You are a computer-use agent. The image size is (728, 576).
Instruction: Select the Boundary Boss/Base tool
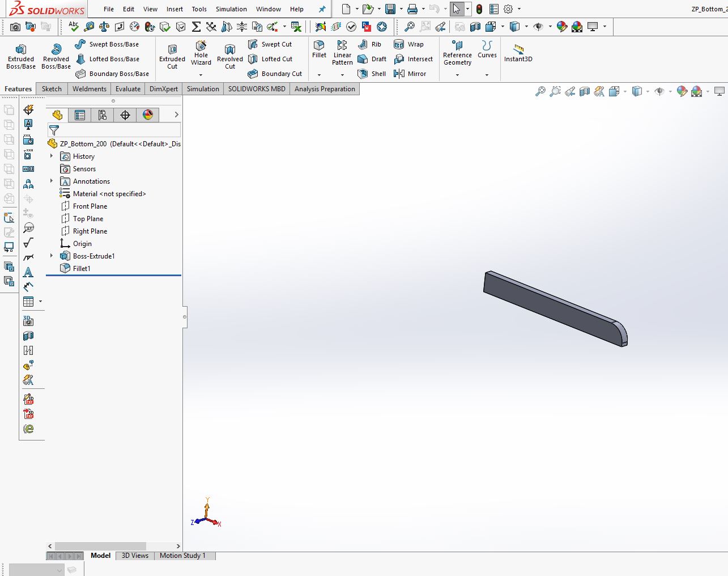[112, 74]
